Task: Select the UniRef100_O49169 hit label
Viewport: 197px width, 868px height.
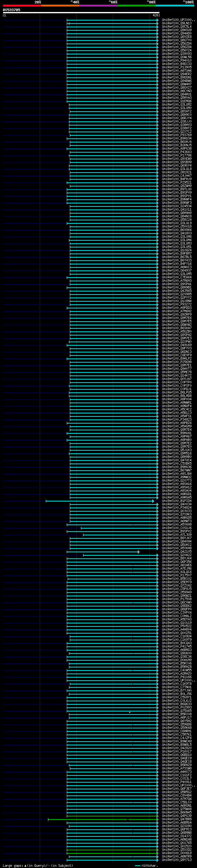Action: [x=176, y=345]
